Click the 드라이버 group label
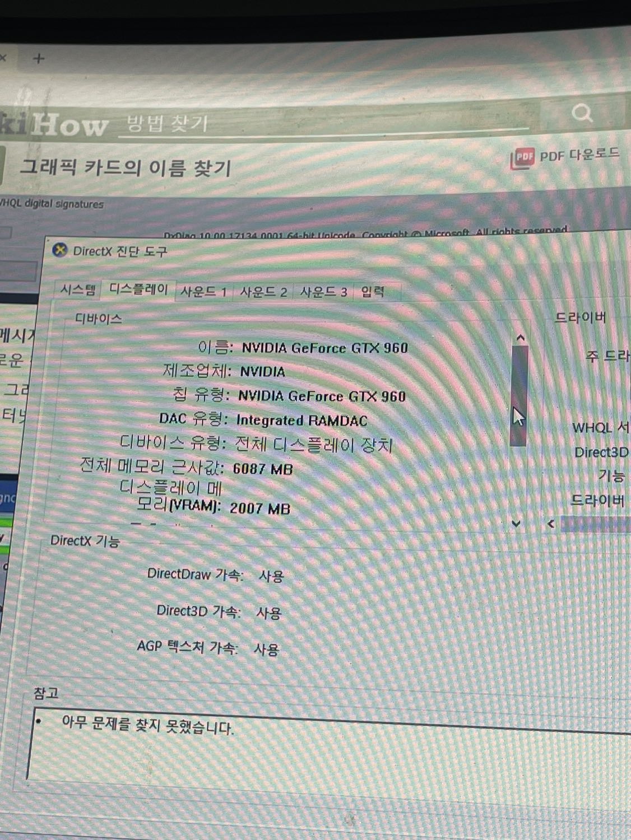This screenshot has width=631, height=840. 581,318
